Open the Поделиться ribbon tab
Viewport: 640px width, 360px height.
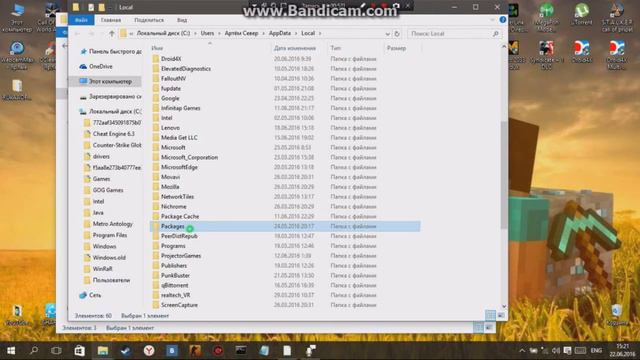pyautogui.click(x=149, y=20)
